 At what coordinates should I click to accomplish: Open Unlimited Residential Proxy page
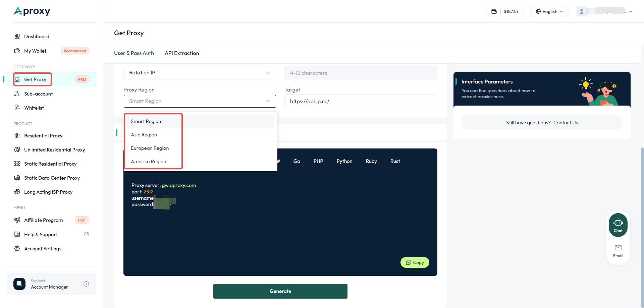point(54,150)
